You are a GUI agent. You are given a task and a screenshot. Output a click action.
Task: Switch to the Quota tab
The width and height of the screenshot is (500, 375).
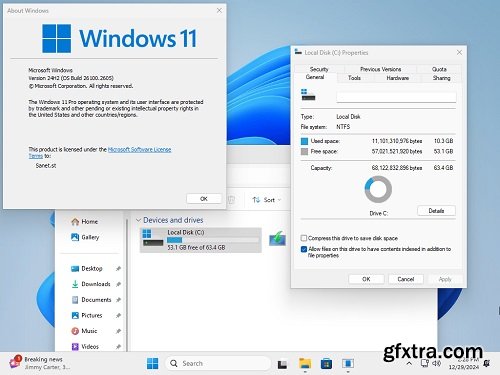[x=439, y=69]
